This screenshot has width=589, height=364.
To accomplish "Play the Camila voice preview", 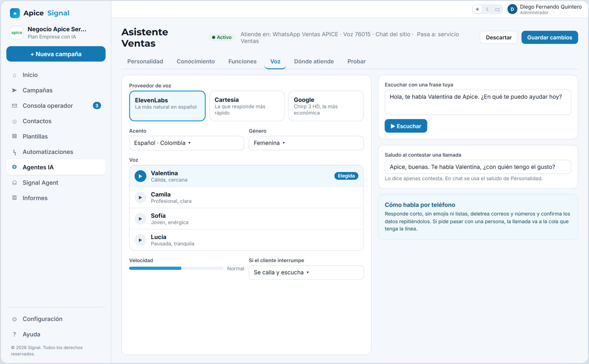I will click(140, 197).
